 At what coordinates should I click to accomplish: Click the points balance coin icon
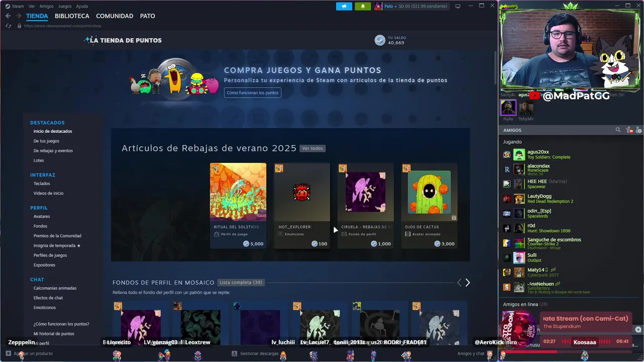380,40
